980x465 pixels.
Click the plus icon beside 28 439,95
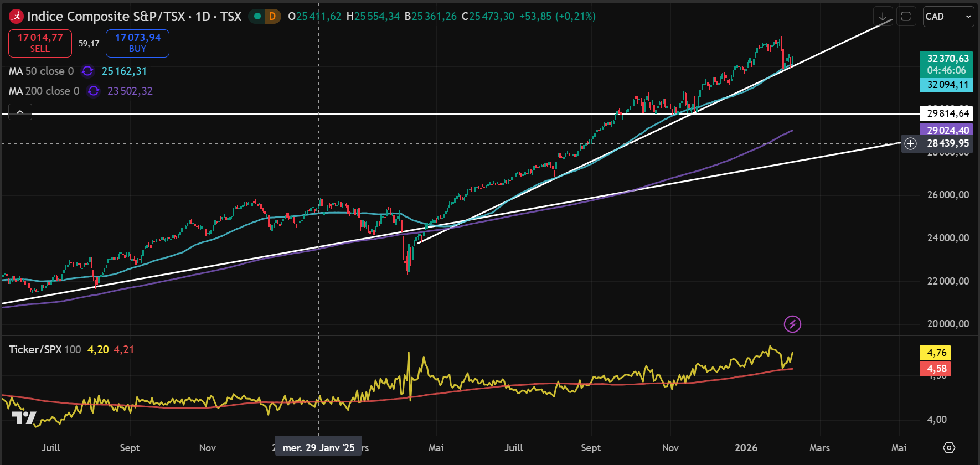pos(910,144)
